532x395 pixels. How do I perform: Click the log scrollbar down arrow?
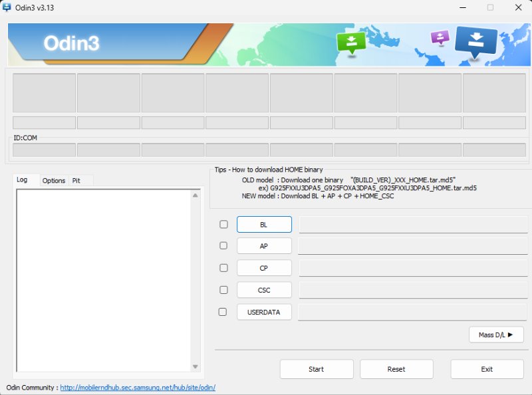coord(196,366)
